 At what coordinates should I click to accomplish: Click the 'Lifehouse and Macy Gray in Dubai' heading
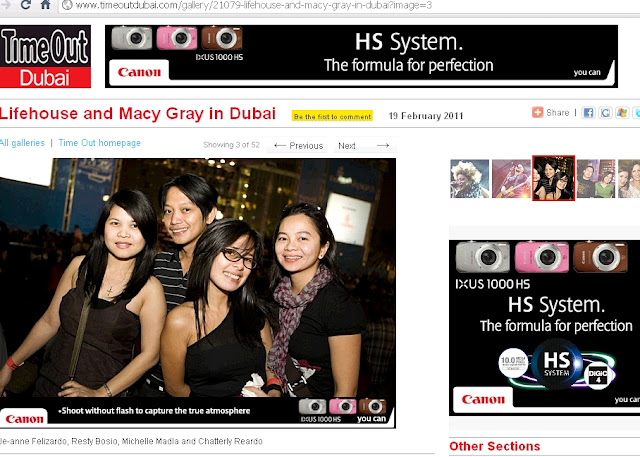coord(138,113)
